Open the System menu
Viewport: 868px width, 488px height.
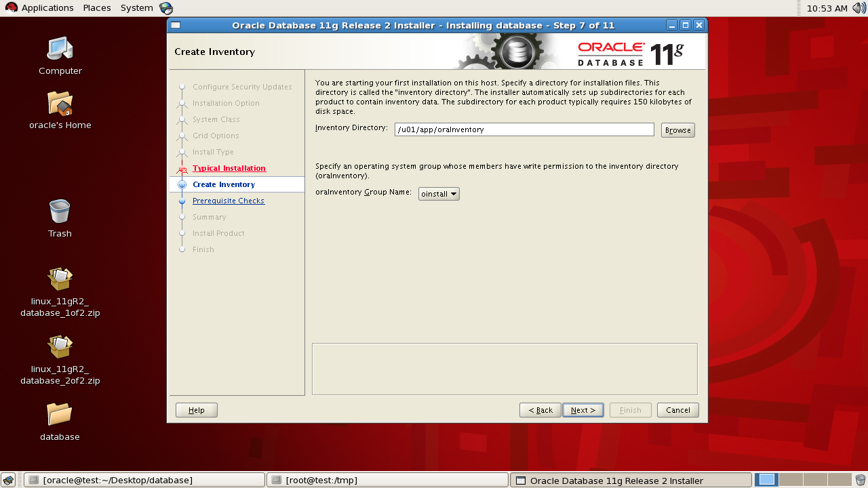[137, 8]
